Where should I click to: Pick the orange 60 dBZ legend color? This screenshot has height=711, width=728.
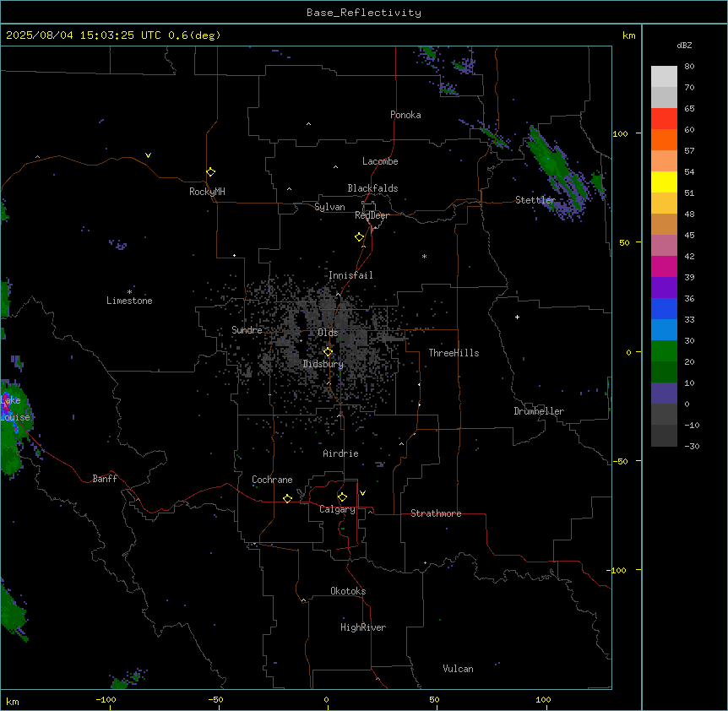click(664, 139)
